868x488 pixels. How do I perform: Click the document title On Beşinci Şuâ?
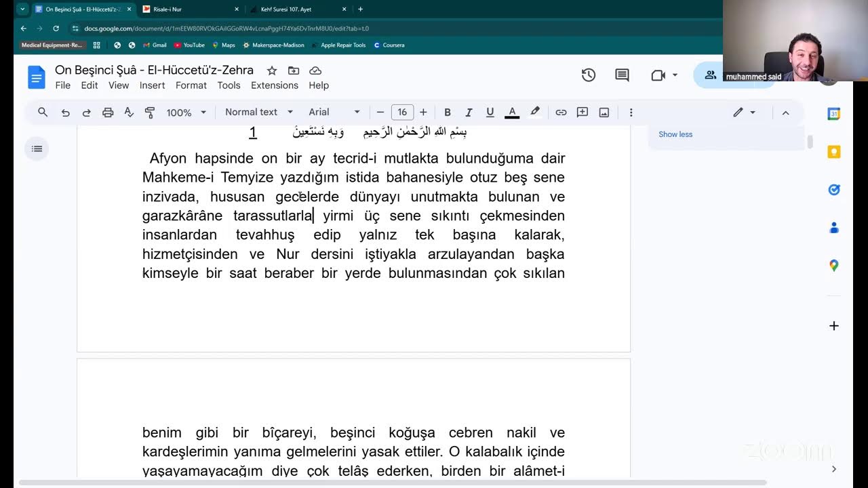click(x=154, y=70)
